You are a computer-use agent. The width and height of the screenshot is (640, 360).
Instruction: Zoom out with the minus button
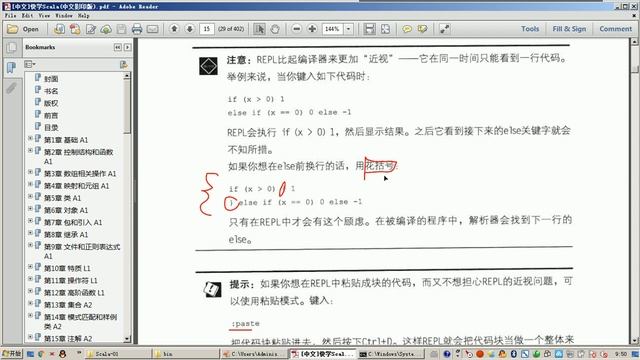297,29
